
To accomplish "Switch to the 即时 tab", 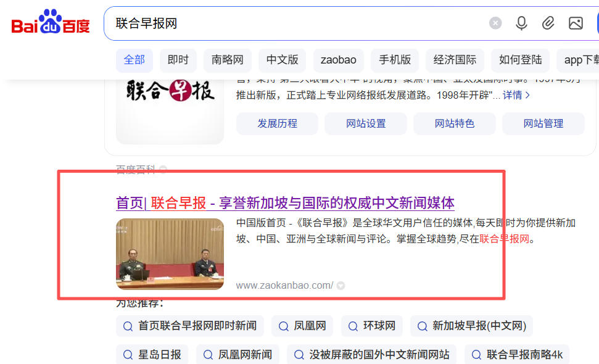I will coord(178,60).
